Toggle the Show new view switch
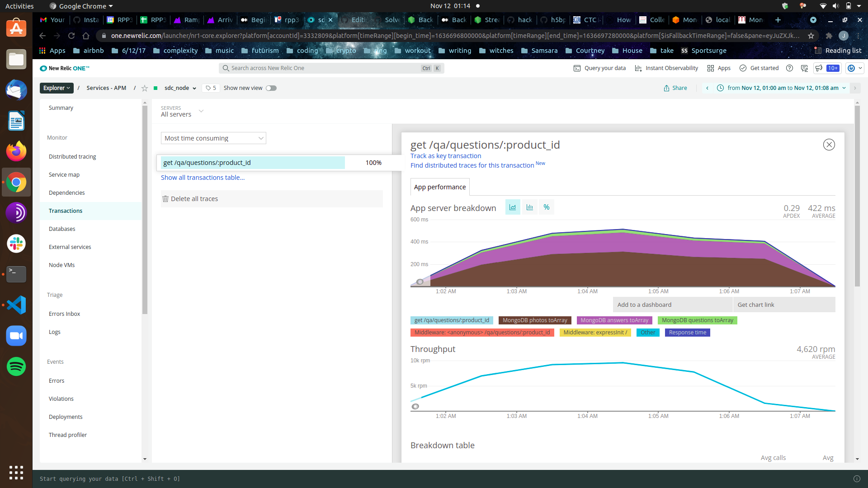868x488 pixels. (x=271, y=88)
